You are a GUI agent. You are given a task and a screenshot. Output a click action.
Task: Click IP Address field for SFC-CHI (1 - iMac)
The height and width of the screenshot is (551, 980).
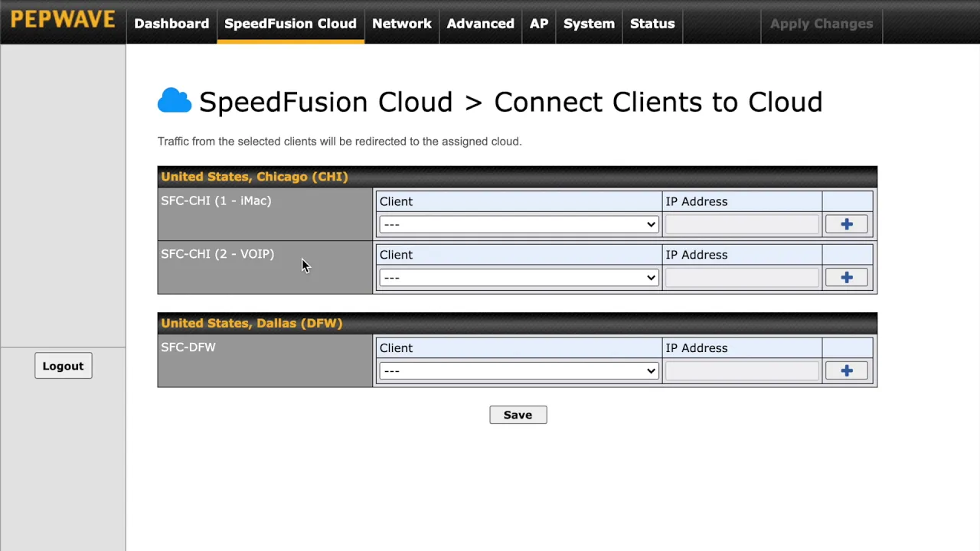742,224
